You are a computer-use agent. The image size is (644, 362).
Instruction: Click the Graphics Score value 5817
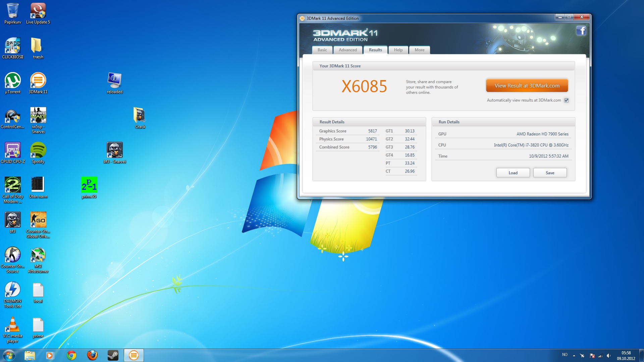[x=372, y=131]
